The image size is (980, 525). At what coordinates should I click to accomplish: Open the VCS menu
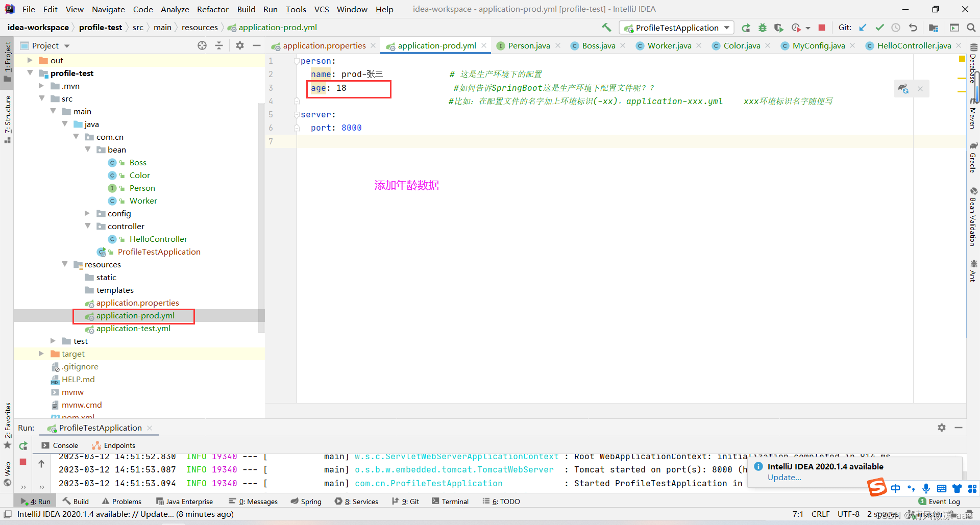(x=322, y=9)
